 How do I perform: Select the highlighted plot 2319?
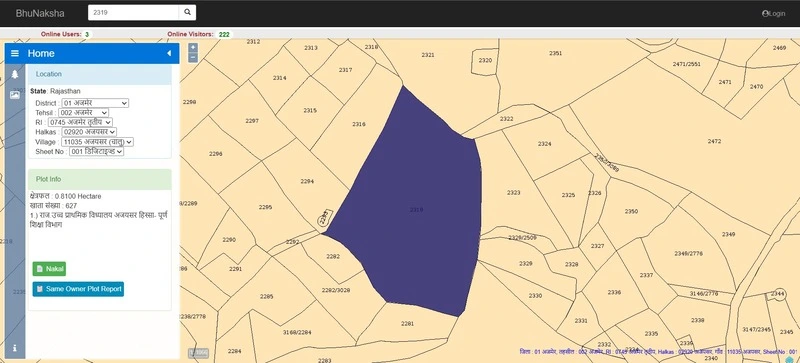click(416, 209)
